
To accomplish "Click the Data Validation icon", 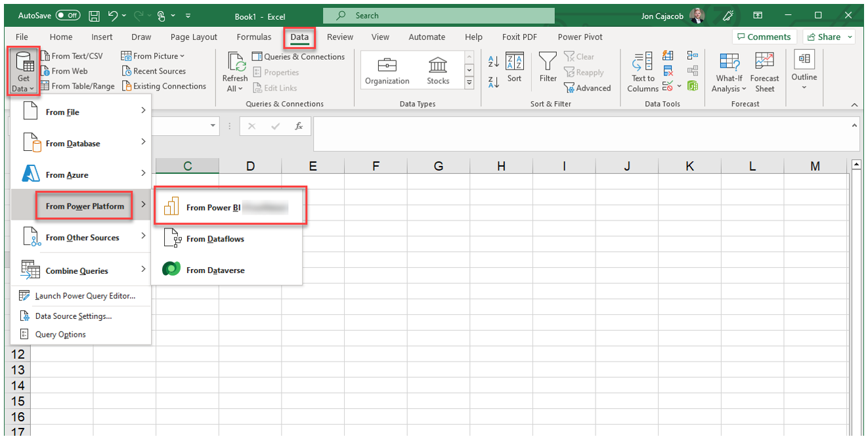I will coord(666,87).
